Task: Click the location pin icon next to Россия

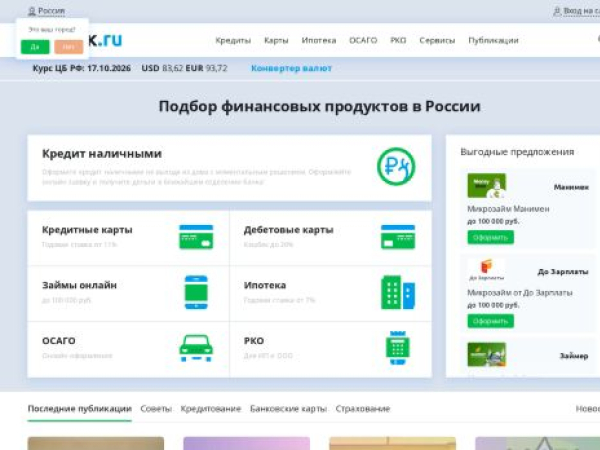Action: pyautogui.click(x=32, y=11)
